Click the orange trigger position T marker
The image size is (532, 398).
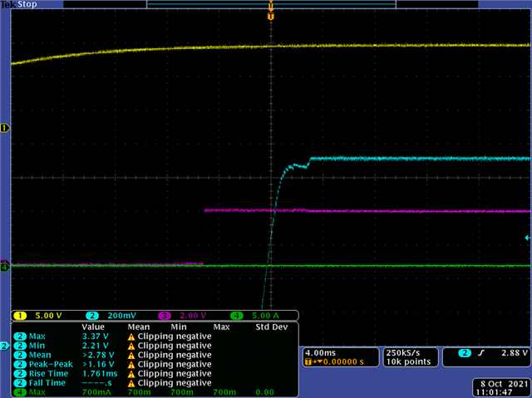tap(271, 17)
